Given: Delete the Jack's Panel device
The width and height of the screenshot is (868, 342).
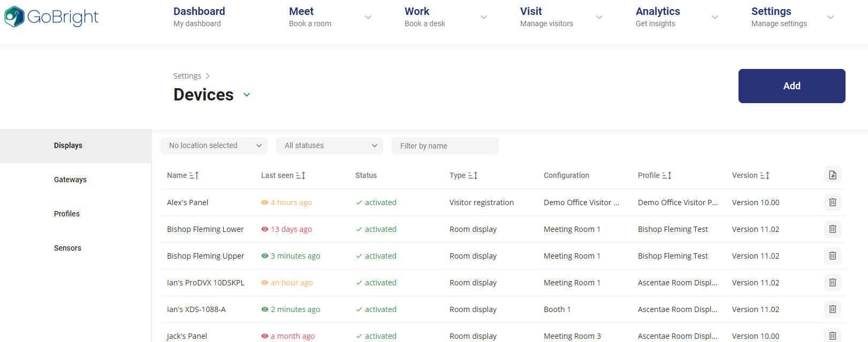Looking at the screenshot, I should pos(833,336).
